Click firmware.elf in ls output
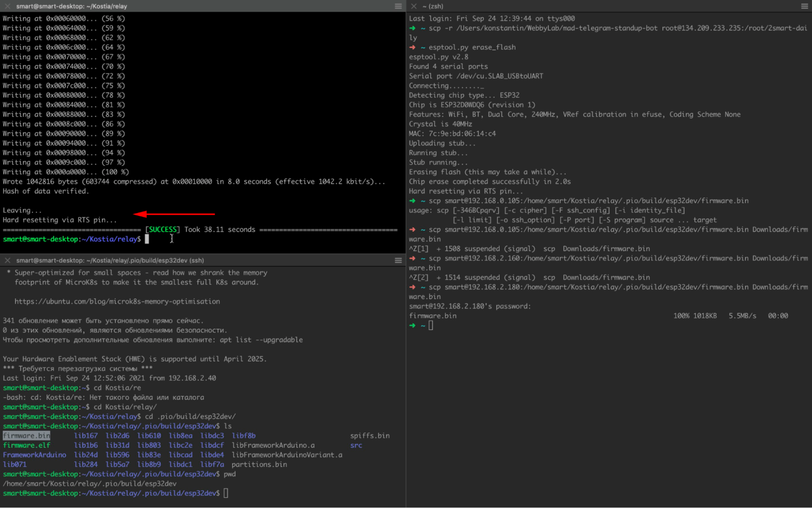The image size is (812, 508). [x=27, y=445]
